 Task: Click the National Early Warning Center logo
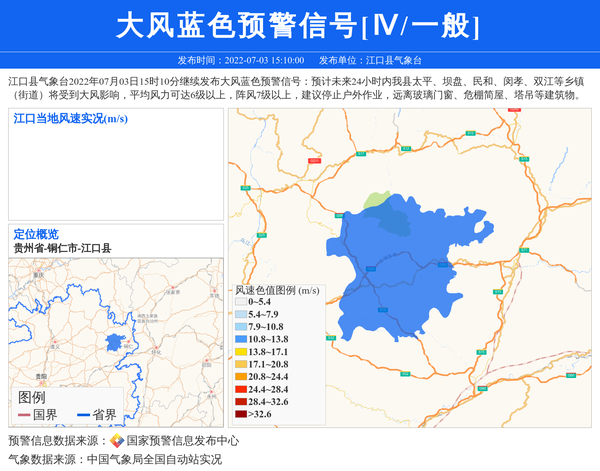[117, 441]
